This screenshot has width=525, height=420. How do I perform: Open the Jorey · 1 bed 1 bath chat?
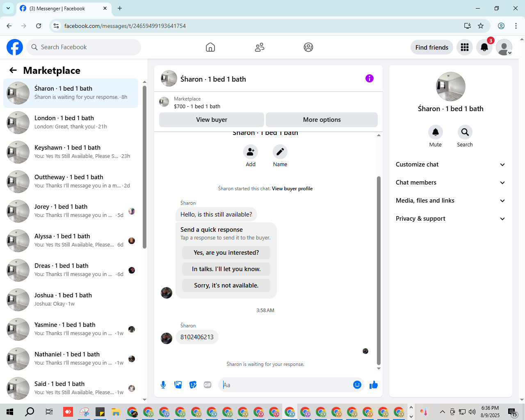click(71, 211)
